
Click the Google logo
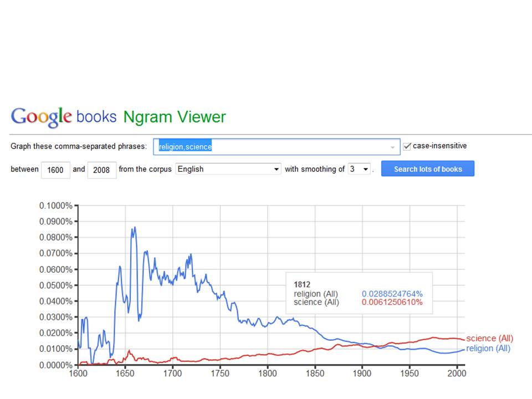point(42,117)
